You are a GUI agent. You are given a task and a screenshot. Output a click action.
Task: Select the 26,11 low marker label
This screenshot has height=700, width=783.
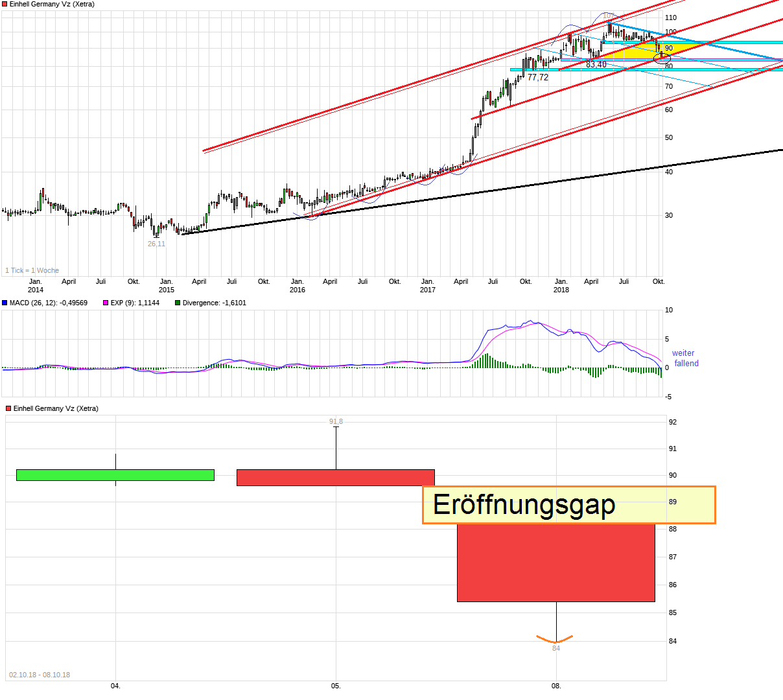[x=156, y=244]
